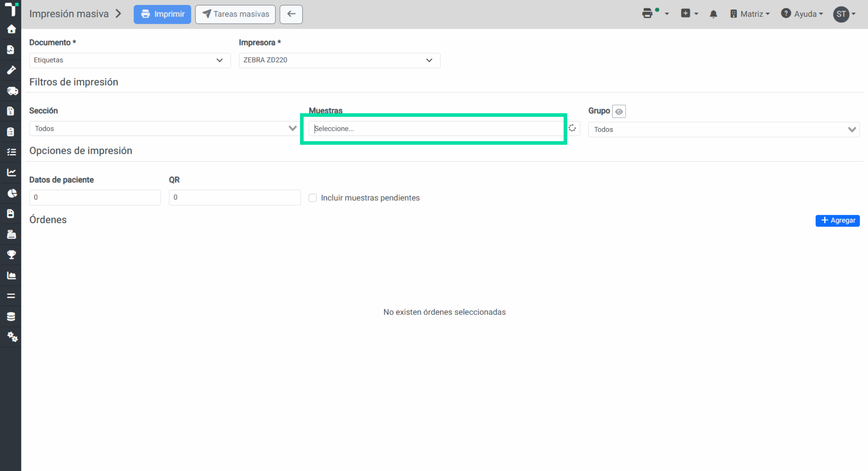Enable Incluir muestras pendientes checkbox
Image resolution: width=868 pixels, height=471 pixels.
click(x=313, y=198)
